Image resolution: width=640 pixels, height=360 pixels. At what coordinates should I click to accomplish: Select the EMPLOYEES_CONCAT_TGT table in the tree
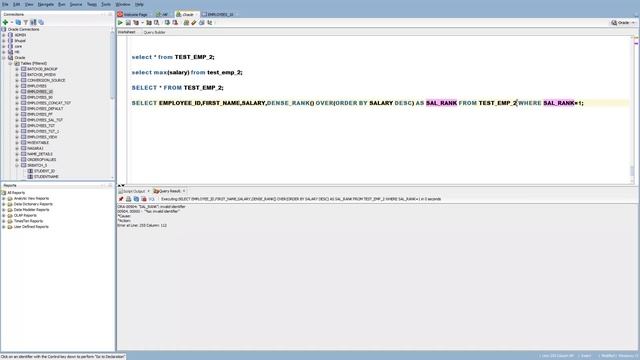(49, 103)
